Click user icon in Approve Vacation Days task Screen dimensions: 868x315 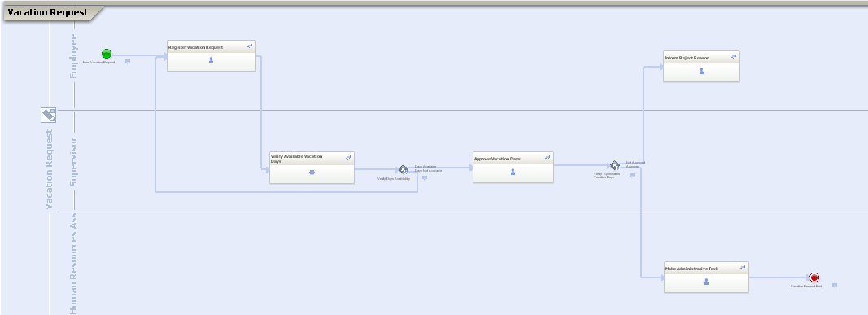513,172
